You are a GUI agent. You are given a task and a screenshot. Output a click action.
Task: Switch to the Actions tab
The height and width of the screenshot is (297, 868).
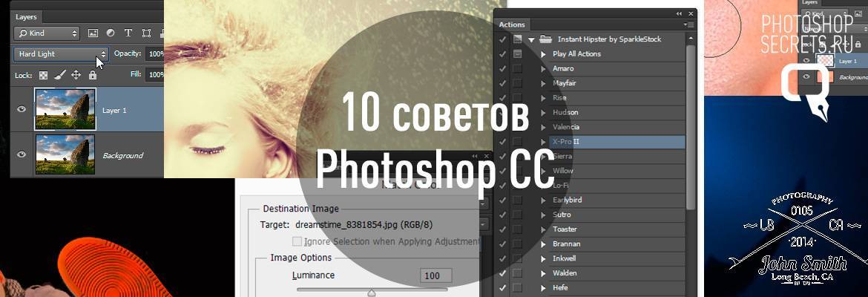click(x=511, y=25)
